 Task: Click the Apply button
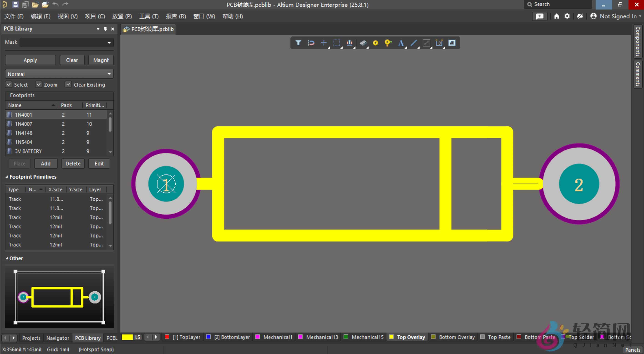(x=30, y=60)
